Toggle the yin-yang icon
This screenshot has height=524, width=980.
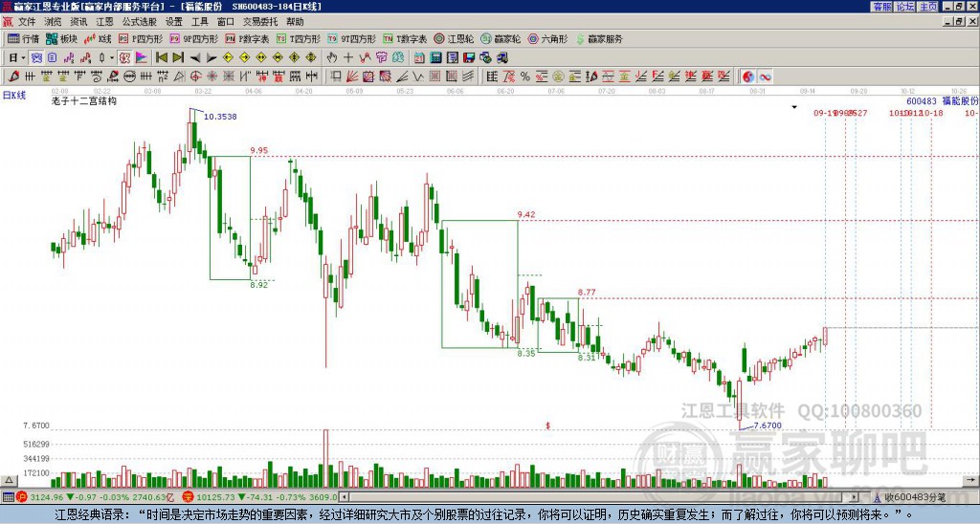point(748,76)
